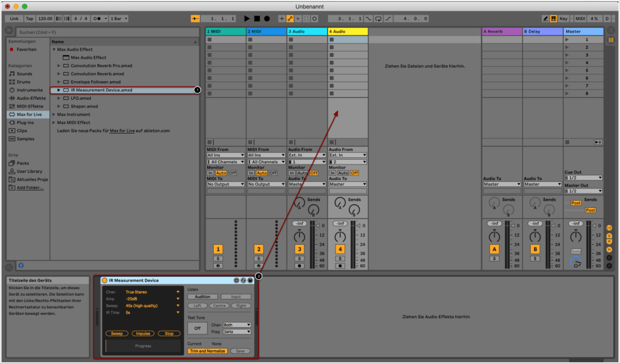Image resolution: width=620 pixels, height=364 pixels.
Task: Expand the IR Measurement Device.amxd item
Action: click(x=59, y=90)
